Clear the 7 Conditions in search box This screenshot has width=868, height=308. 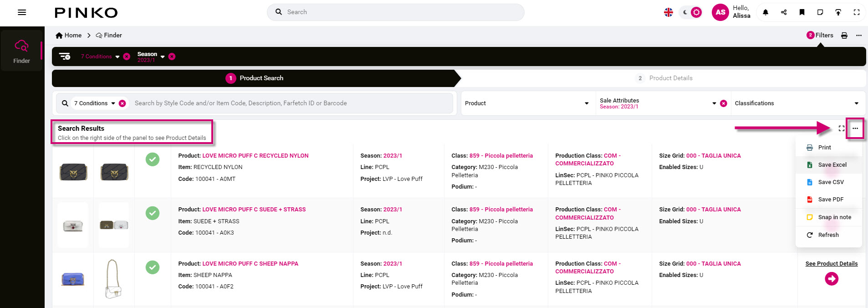pyautogui.click(x=123, y=103)
